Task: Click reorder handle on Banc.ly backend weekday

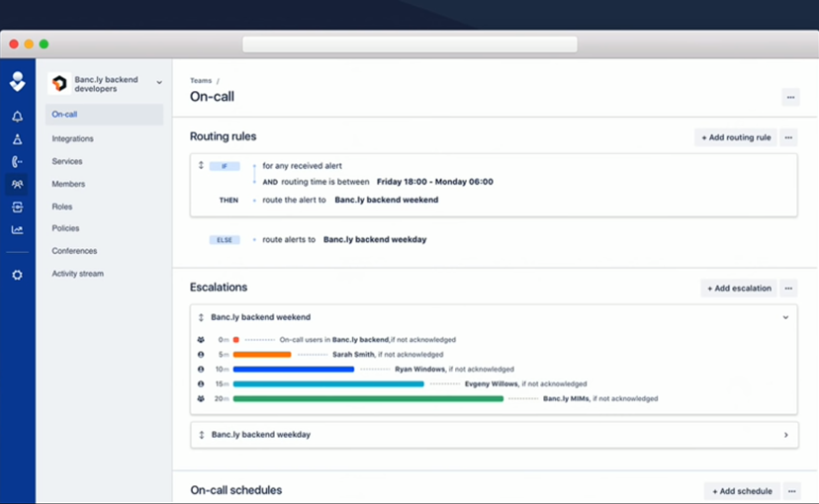Action: tap(202, 435)
